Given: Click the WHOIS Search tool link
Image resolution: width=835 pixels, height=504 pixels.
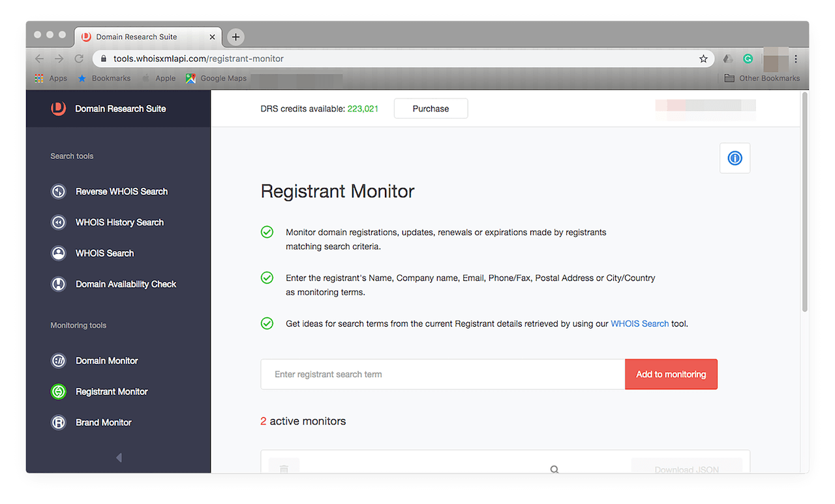Looking at the screenshot, I should click(x=639, y=323).
